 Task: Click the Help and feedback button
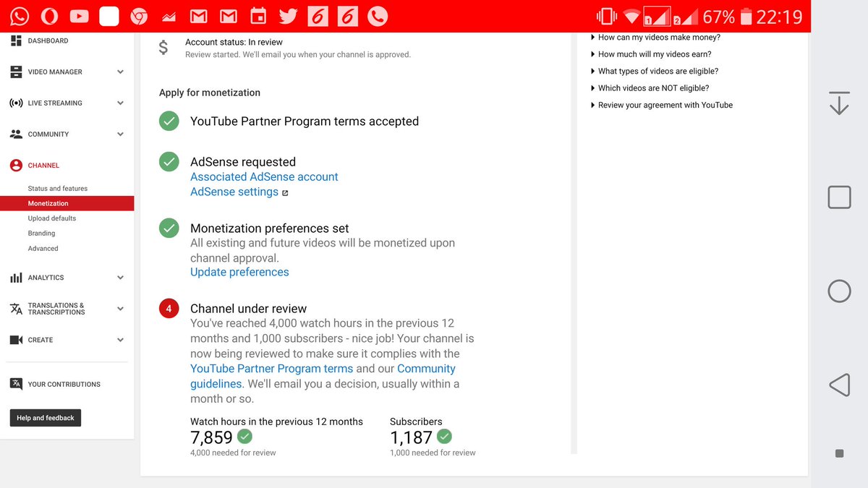(45, 418)
